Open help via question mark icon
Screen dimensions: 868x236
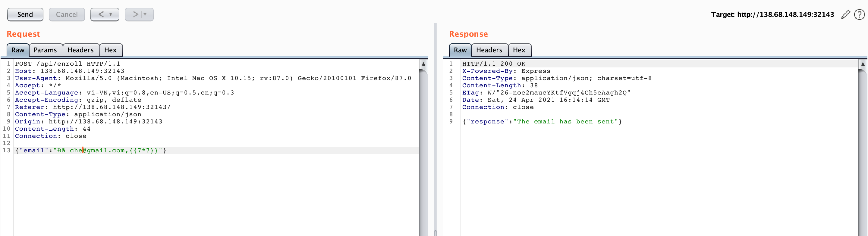[x=859, y=14]
